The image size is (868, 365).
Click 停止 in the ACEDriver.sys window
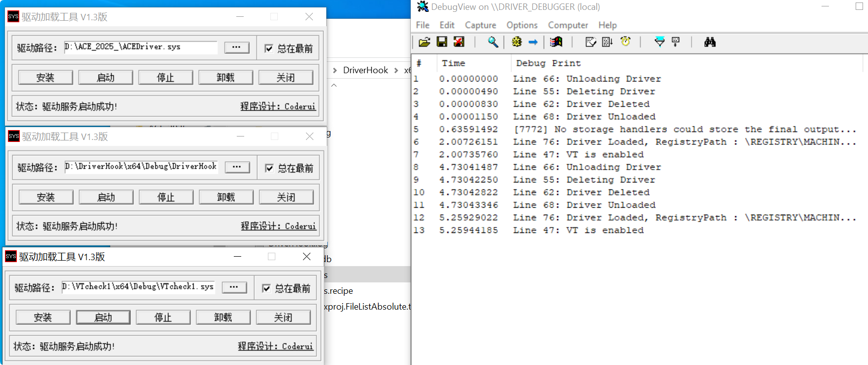tap(166, 78)
